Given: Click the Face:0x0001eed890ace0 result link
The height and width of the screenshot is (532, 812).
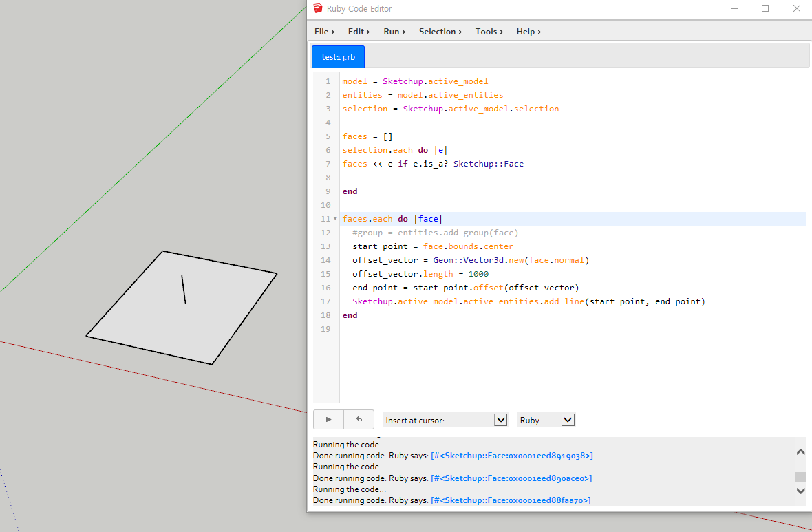Looking at the screenshot, I should coord(511,478).
